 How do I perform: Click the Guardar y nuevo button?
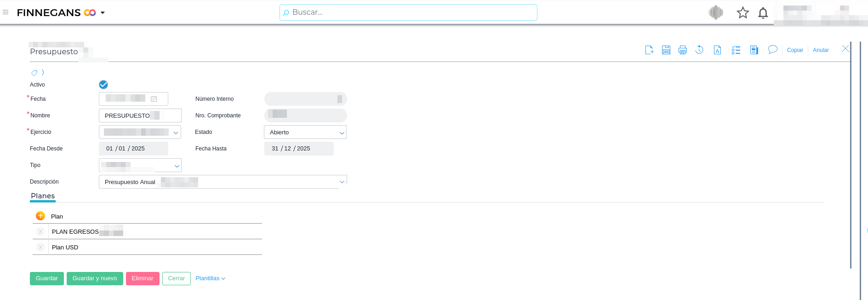(x=95, y=278)
